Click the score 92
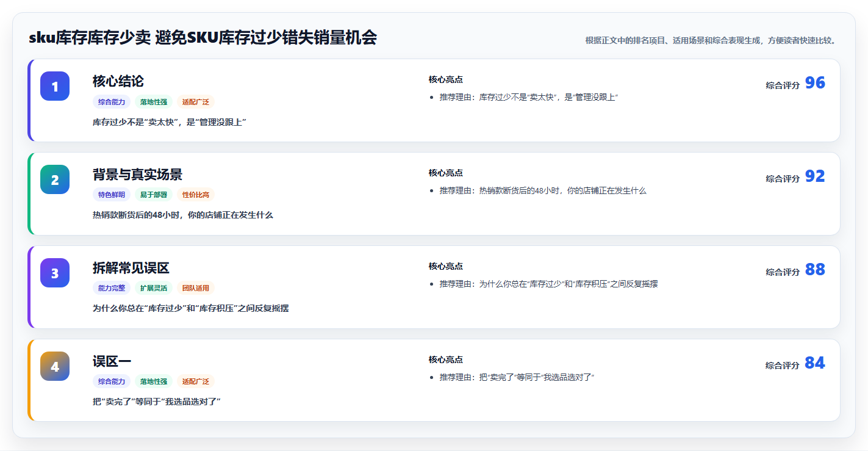 click(x=815, y=176)
